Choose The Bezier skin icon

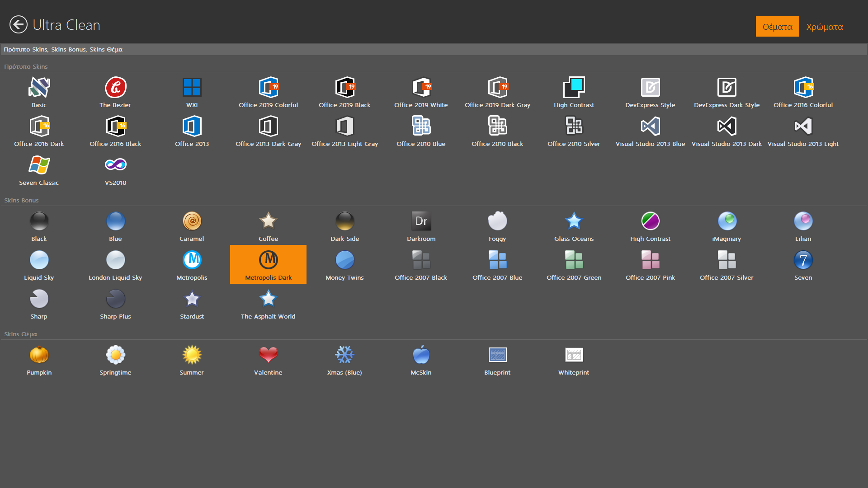coord(115,88)
